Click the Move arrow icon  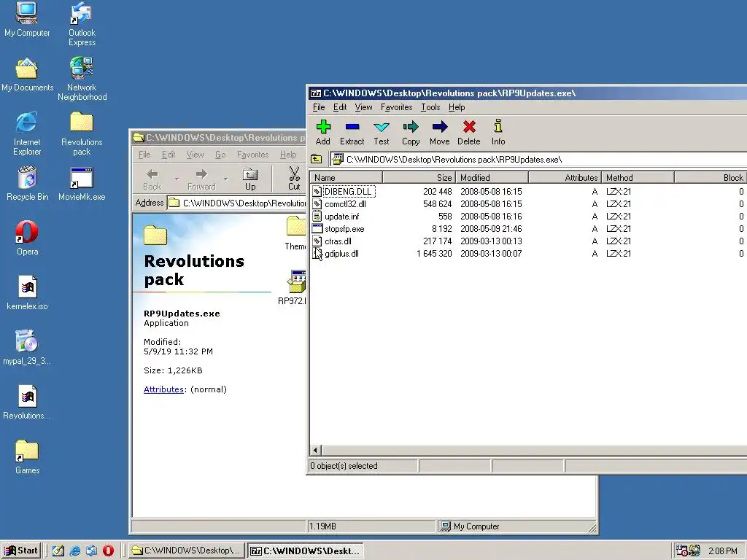(440, 133)
